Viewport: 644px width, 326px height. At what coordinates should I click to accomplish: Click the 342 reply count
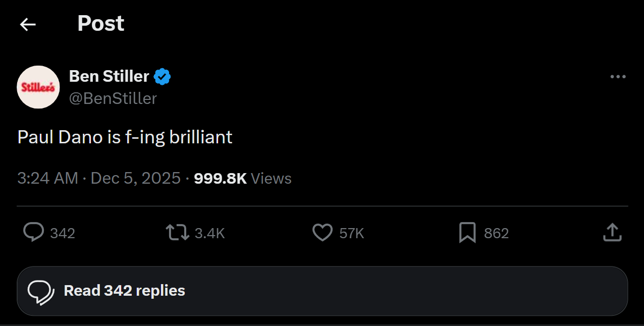coord(63,233)
